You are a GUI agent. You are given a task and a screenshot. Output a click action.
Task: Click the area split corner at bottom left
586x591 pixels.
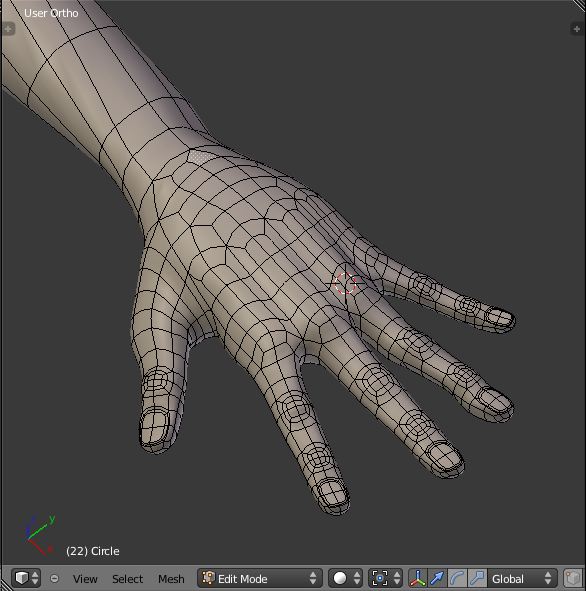(6, 585)
